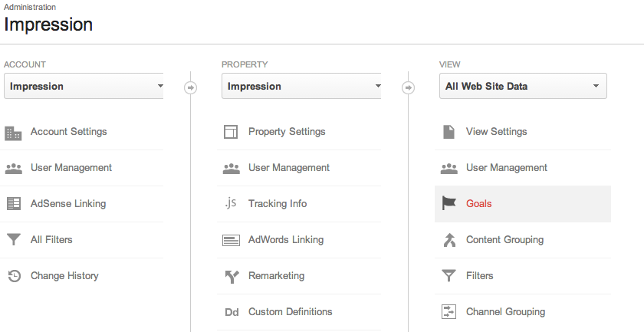Viewport: 644px width, 332px height.
Task: Click the Property Settings window icon
Action: point(231,133)
